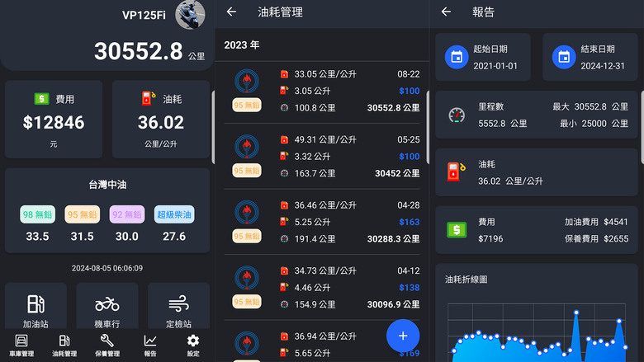Open the 05-25 fuel record entry
This screenshot has width=644, height=362.
(x=322, y=156)
